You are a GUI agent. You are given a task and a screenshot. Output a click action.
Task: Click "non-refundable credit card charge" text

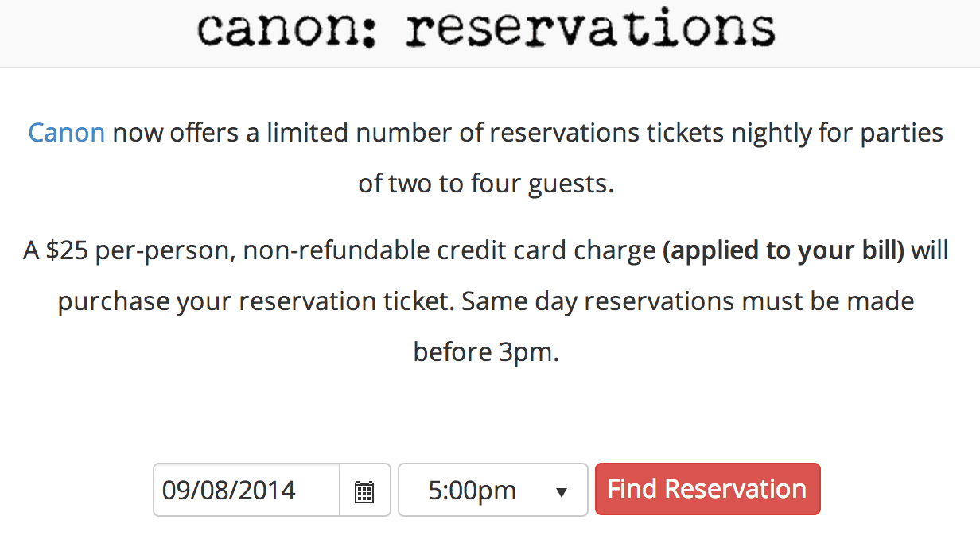click(x=449, y=251)
